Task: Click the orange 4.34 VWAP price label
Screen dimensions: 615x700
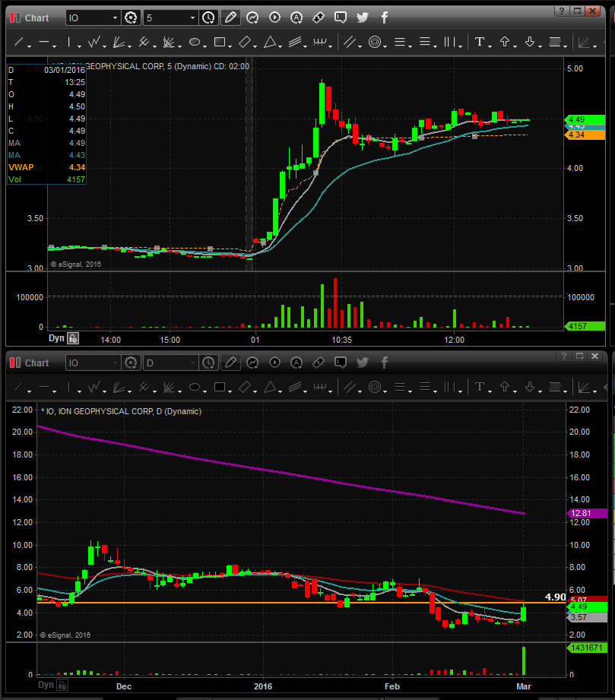Action: tap(585, 135)
